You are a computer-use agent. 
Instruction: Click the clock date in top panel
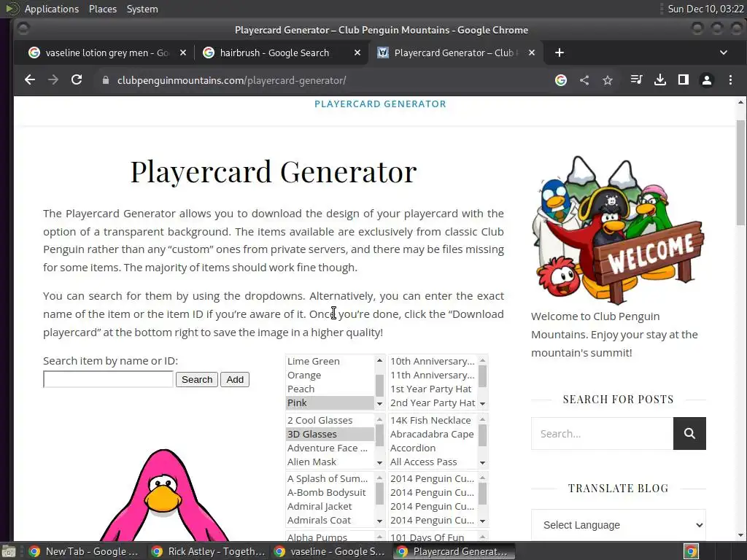(705, 9)
